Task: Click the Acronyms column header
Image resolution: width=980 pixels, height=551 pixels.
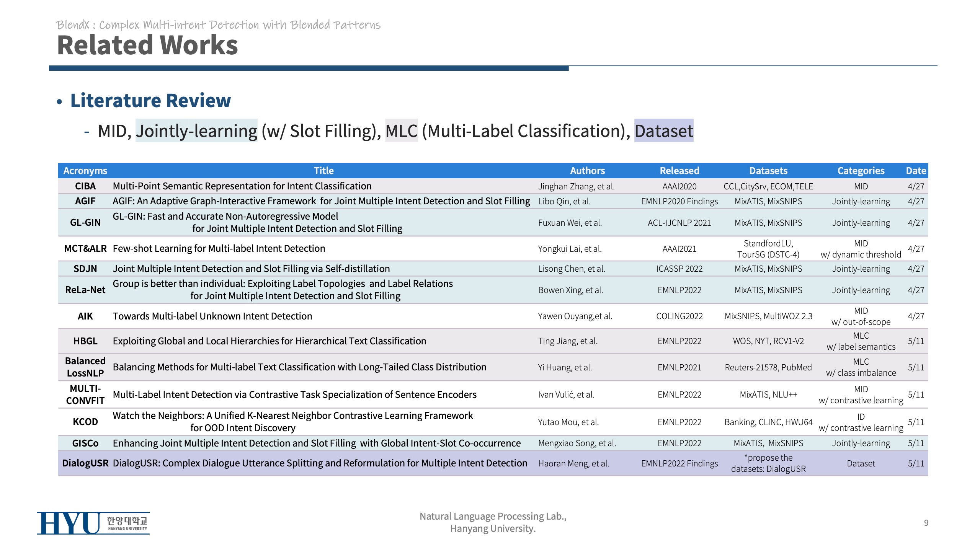Action: pyautogui.click(x=85, y=171)
